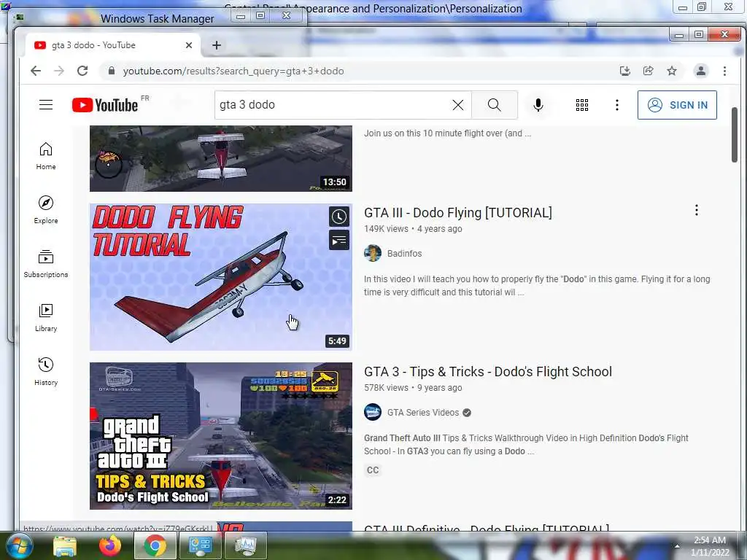
Task: Click '578K views • 9 years ago' text
Action: [413, 388]
